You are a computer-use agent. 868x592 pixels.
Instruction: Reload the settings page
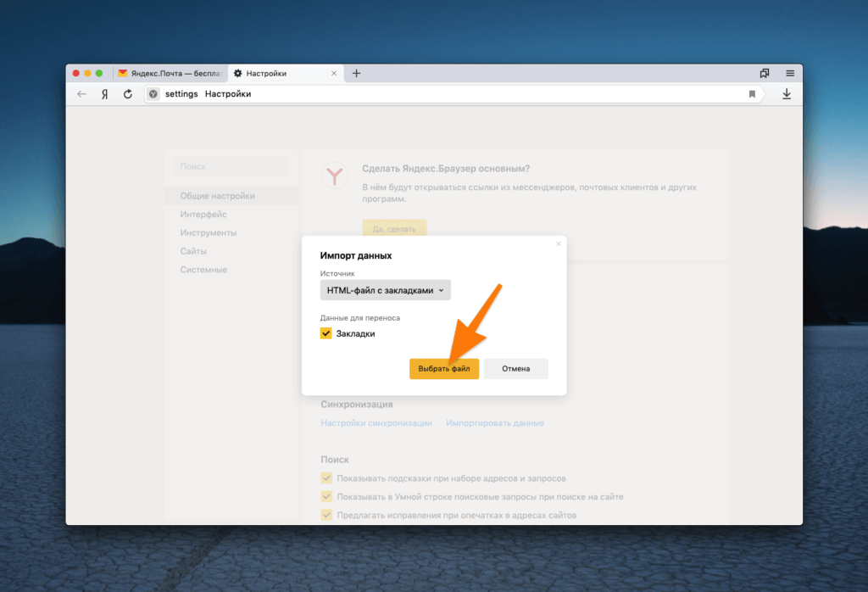(128, 94)
